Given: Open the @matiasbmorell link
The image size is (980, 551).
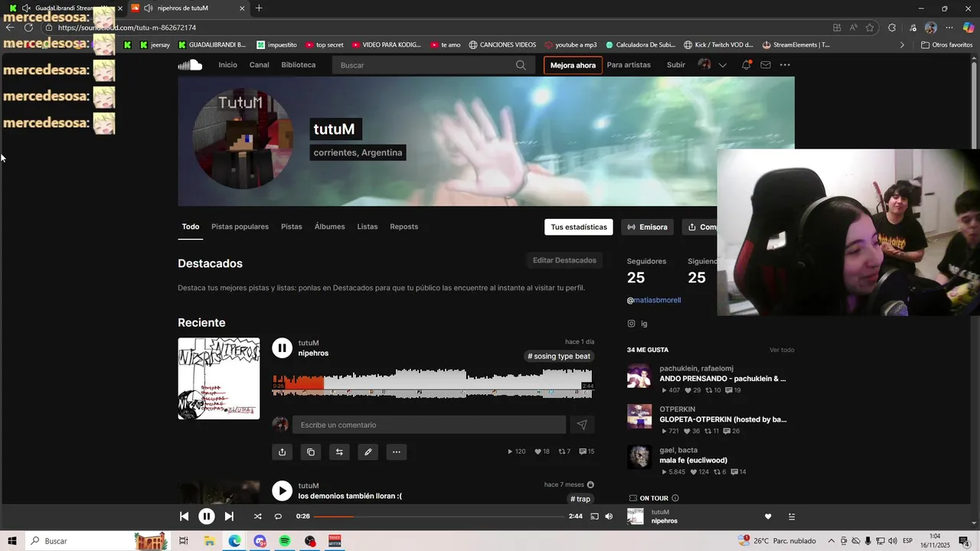Looking at the screenshot, I should (x=654, y=300).
